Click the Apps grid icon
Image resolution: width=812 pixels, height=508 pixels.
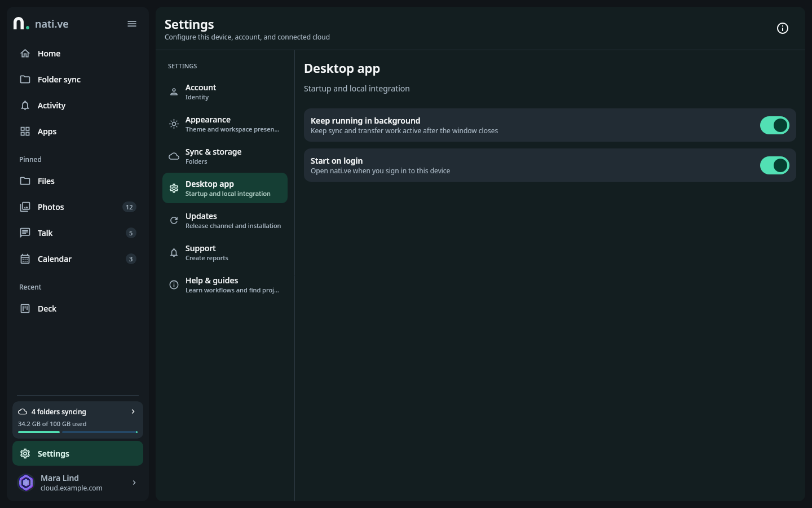coord(25,132)
